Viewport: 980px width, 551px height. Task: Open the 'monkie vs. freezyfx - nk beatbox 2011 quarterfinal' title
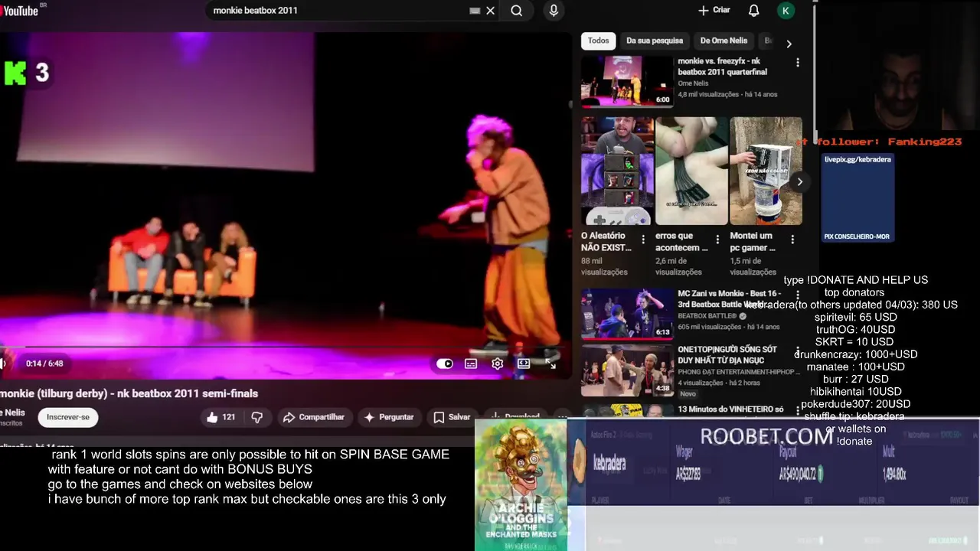(x=723, y=67)
